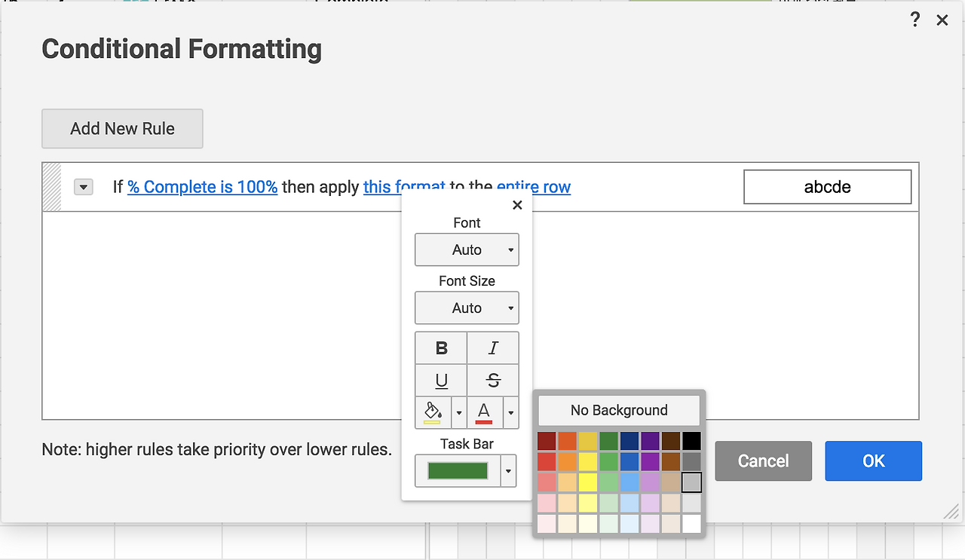Viewport: 965px width, 560px height.
Task: Choose the dark brown palette swatch
Action: pos(671,441)
